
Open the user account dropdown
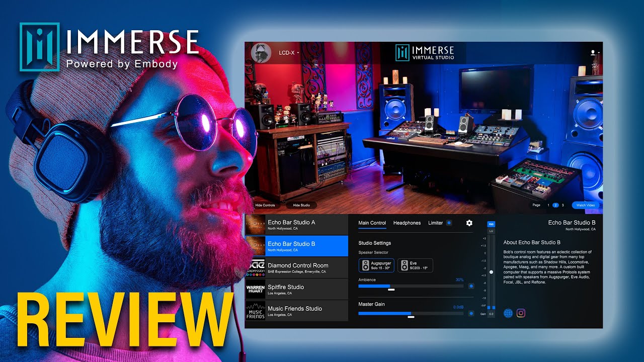click(595, 52)
